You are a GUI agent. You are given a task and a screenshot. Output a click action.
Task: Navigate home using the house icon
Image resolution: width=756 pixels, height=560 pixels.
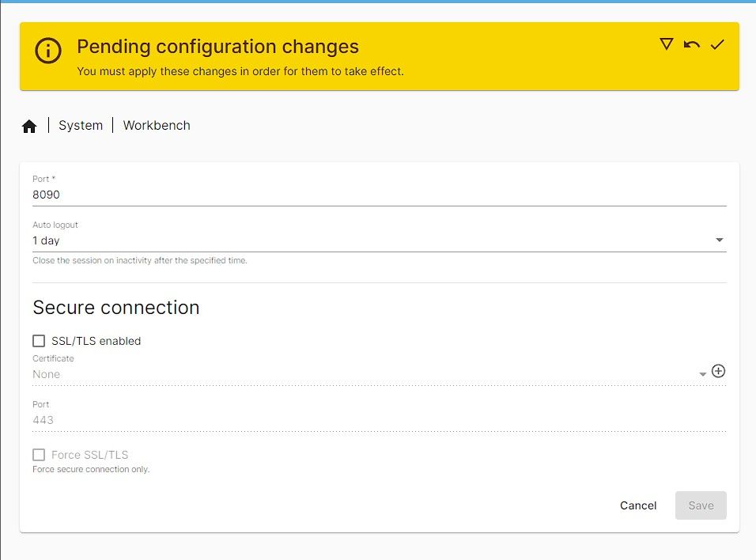click(x=29, y=125)
